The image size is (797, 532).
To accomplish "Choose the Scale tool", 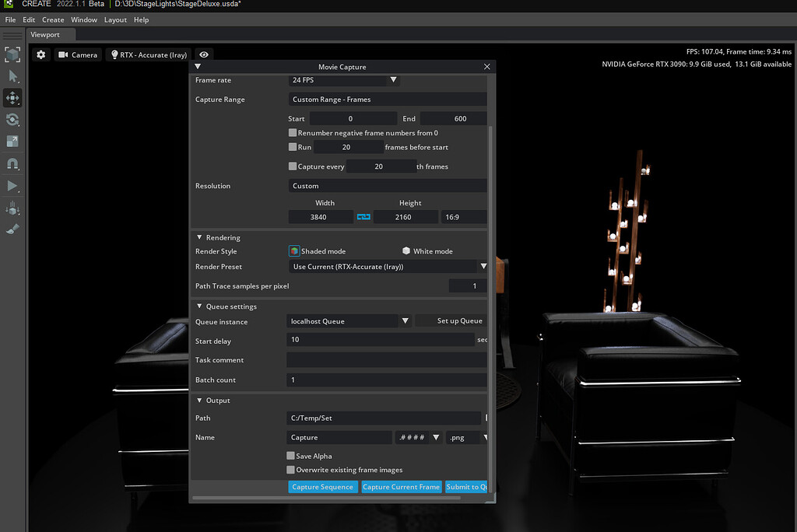I will point(12,141).
